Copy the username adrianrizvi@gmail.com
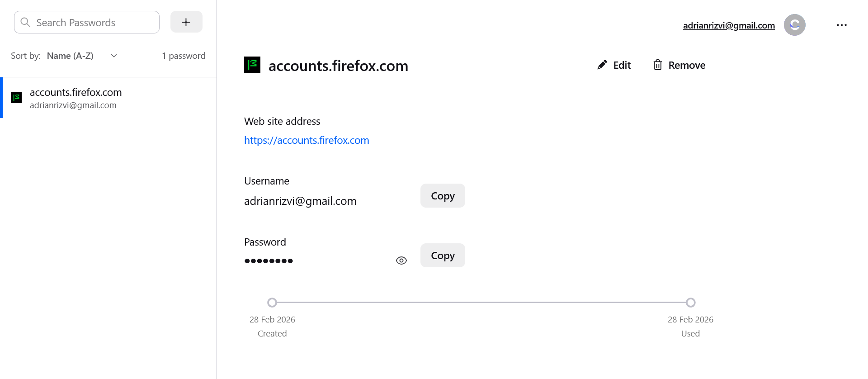 pyautogui.click(x=442, y=196)
